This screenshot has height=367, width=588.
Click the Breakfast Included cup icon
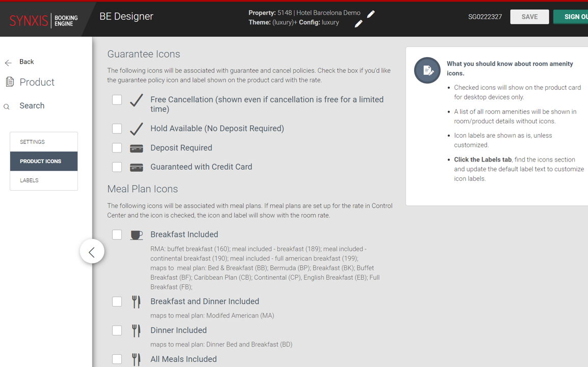coord(137,235)
